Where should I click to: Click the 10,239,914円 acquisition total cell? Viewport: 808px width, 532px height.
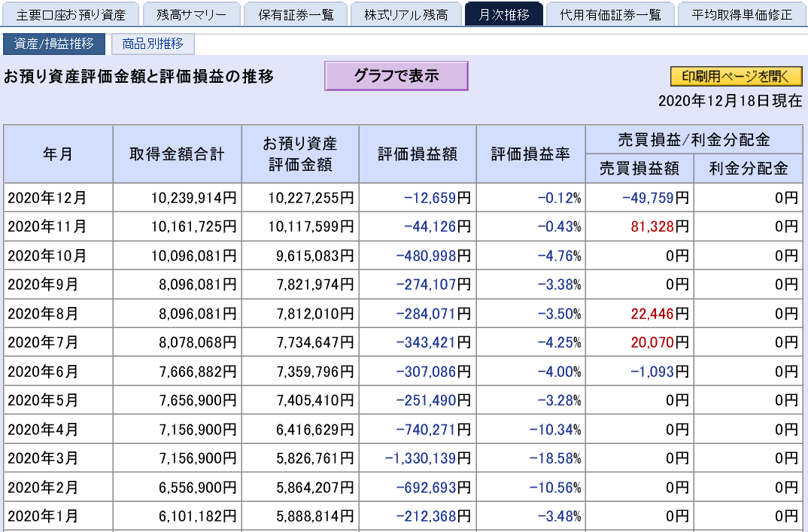(x=178, y=197)
